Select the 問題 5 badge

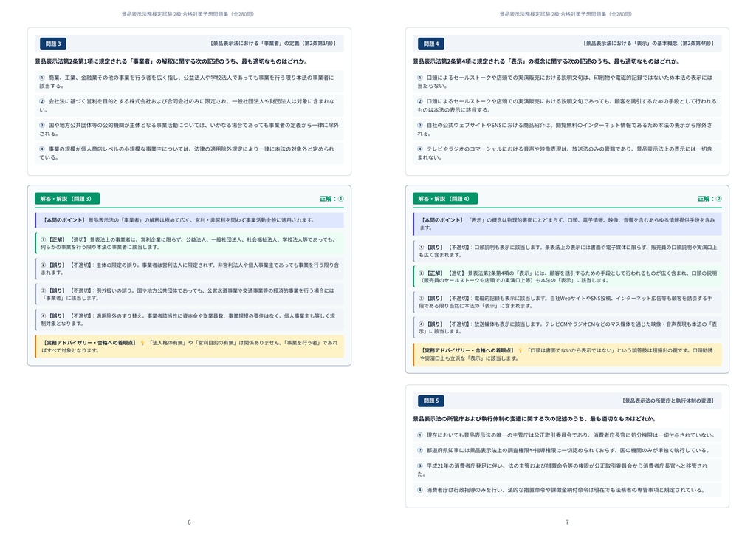(431, 401)
